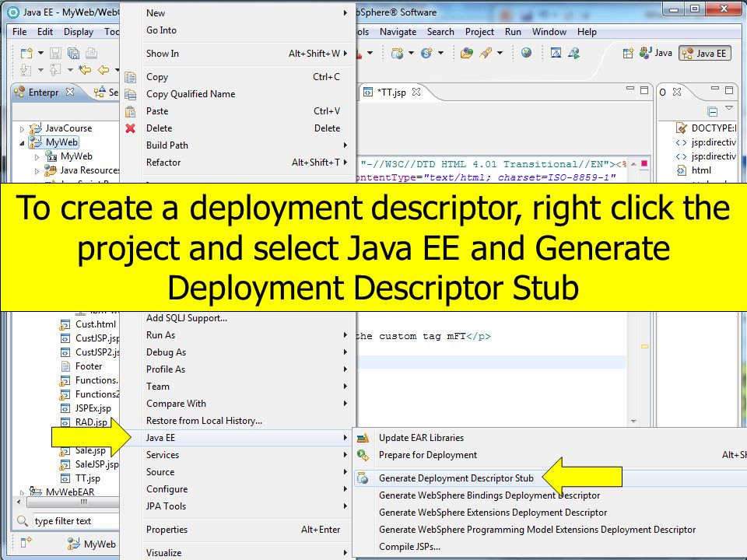Click the editor scrollbar up arrow
Image resolution: width=747 pixels, height=560 pixels.
click(x=633, y=164)
